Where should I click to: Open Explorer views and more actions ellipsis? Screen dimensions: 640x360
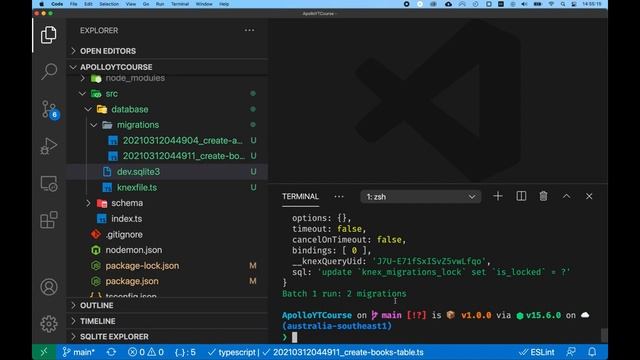click(x=249, y=30)
